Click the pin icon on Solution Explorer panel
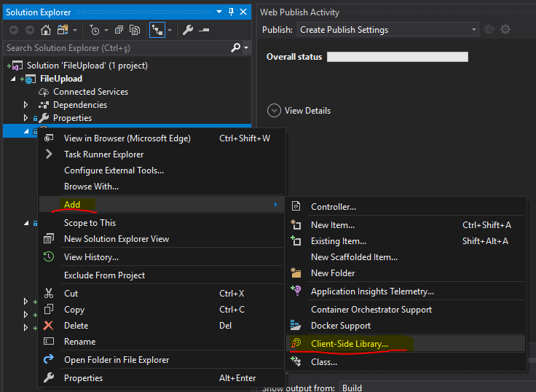This screenshot has height=392, width=536. point(232,12)
